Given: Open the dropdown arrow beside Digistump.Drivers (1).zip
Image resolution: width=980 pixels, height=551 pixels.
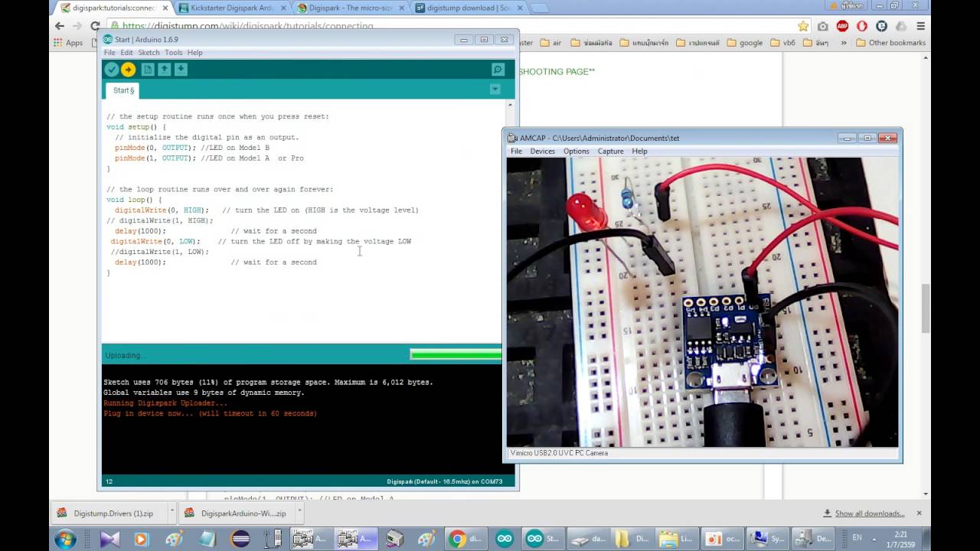Looking at the screenshot, I should [171, 514].
